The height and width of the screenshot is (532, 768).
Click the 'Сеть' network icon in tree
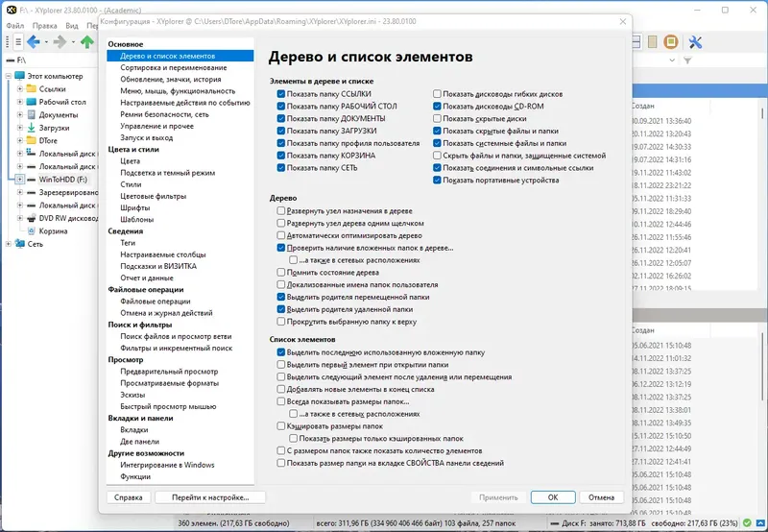[19, 244]
